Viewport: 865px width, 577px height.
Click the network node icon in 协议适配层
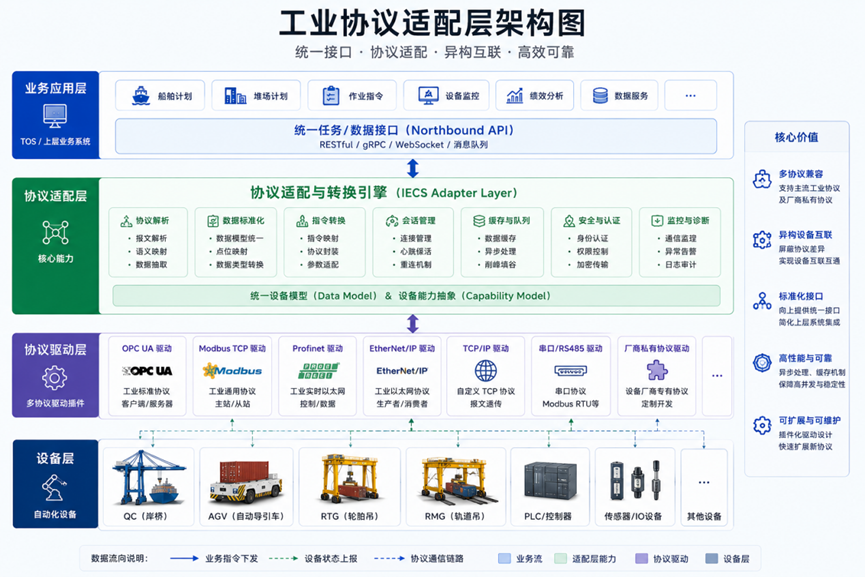[55, 232]
